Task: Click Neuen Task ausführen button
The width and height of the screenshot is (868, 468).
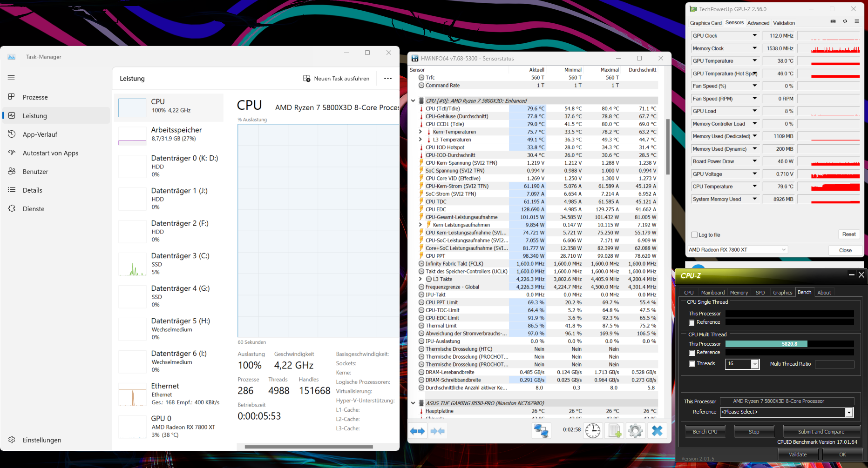Action: pyautogui.click(x=336, y=79)
